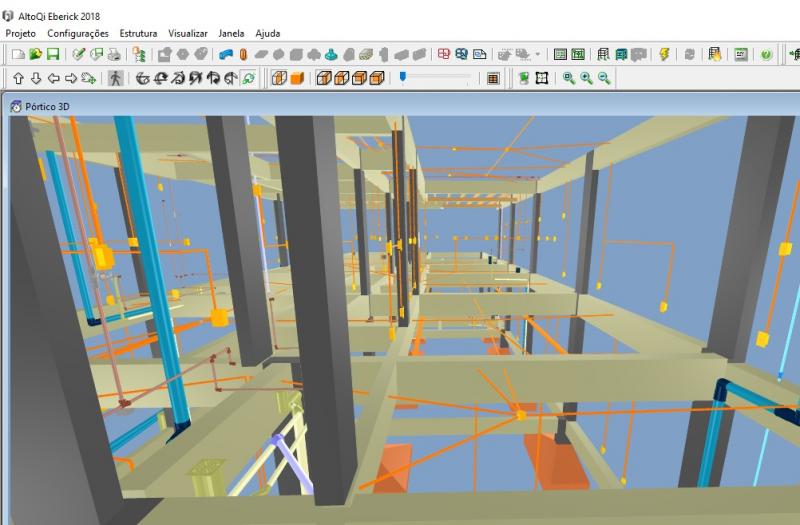Click the blue transparency slider handle
800x525 pixels.
(x=403, y=77)
